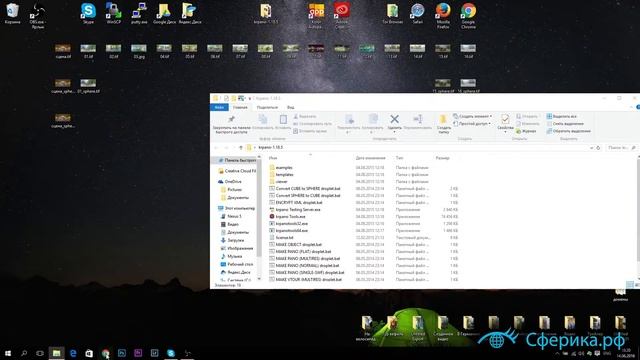Click the New folder icon in ribbon
The image size is (640, 360).
[443, 119]
